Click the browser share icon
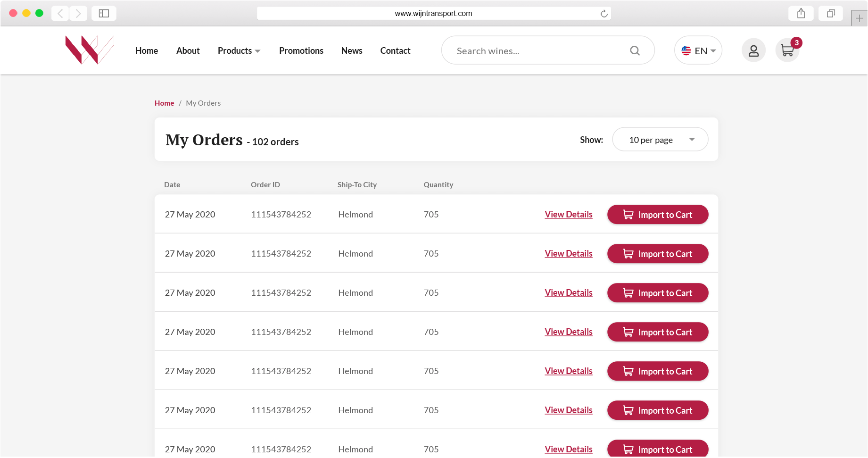Viewport: 868px width, 458px height. (801, 13)
